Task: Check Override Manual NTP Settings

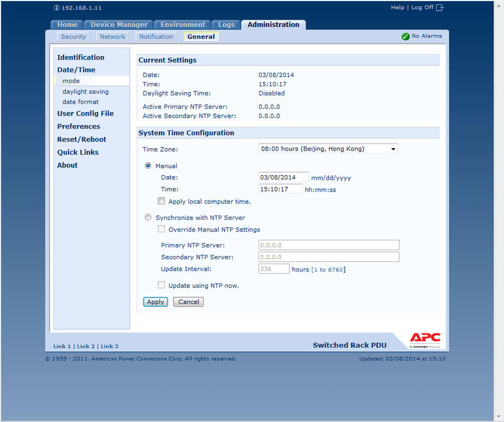Action: [161, 229]
